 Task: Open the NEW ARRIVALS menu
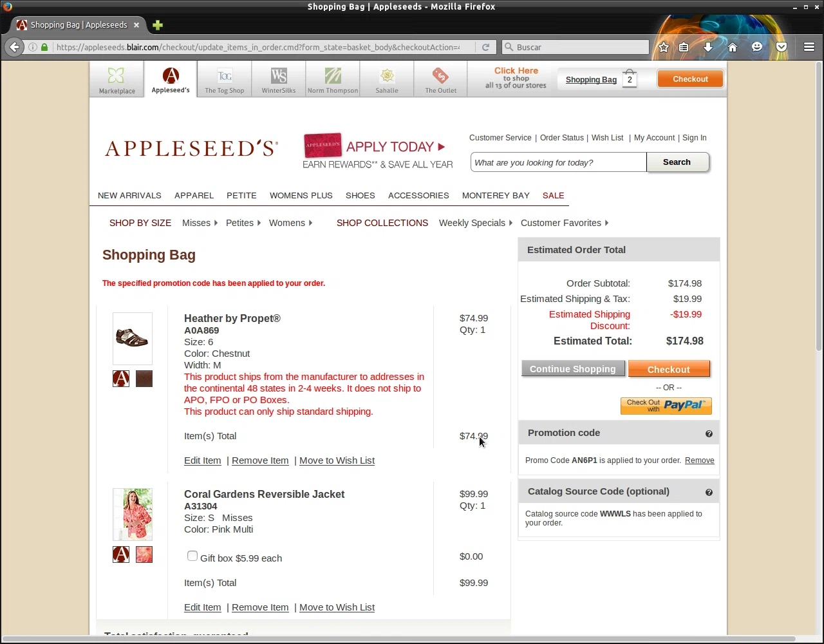pos(129,195)
